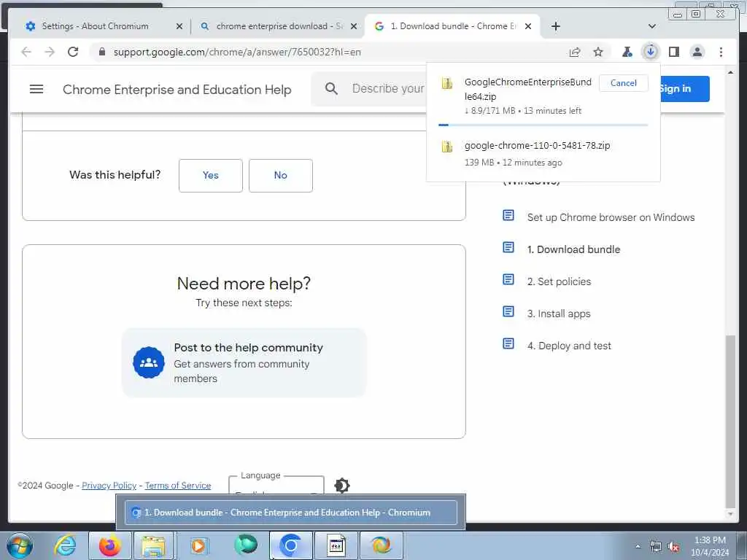Open the profile avatar menu

coord(697,52)
